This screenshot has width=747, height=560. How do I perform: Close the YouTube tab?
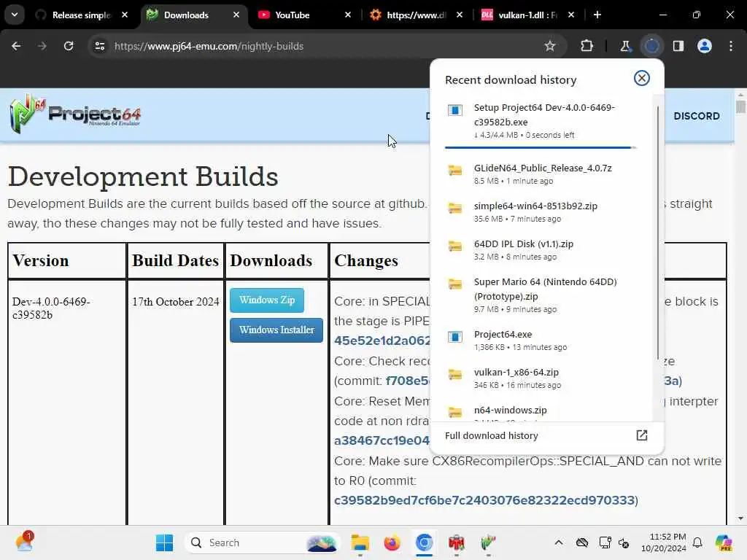[x=348, y=15]
